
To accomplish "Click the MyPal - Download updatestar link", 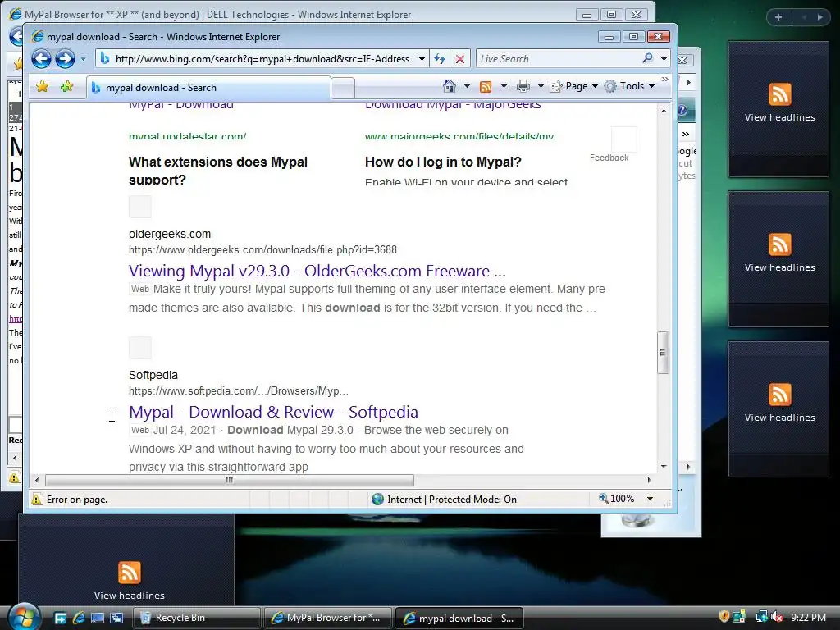I will [x=181, y=105].
